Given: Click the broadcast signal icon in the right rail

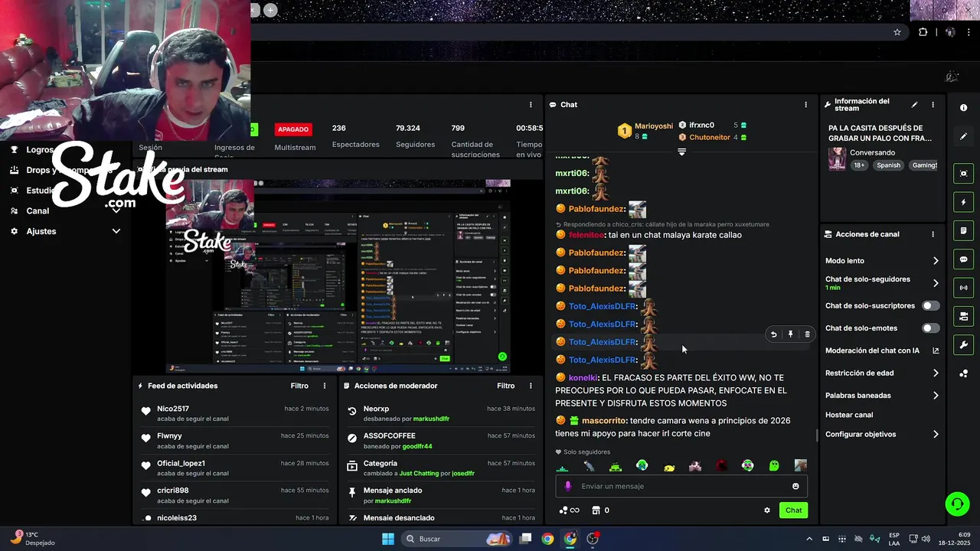Looking at the screenshot, I should 963,288.
